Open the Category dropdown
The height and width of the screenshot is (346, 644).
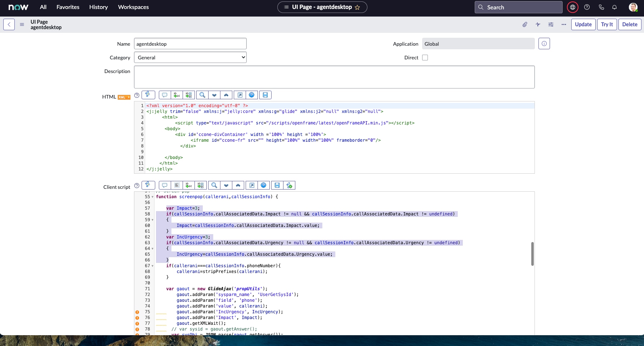point(190,58)
